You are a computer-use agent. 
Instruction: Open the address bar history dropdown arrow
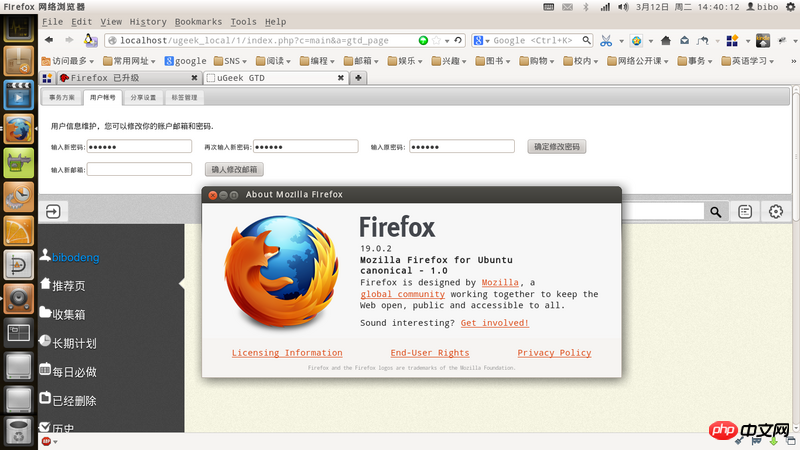[x=447, y=41]
